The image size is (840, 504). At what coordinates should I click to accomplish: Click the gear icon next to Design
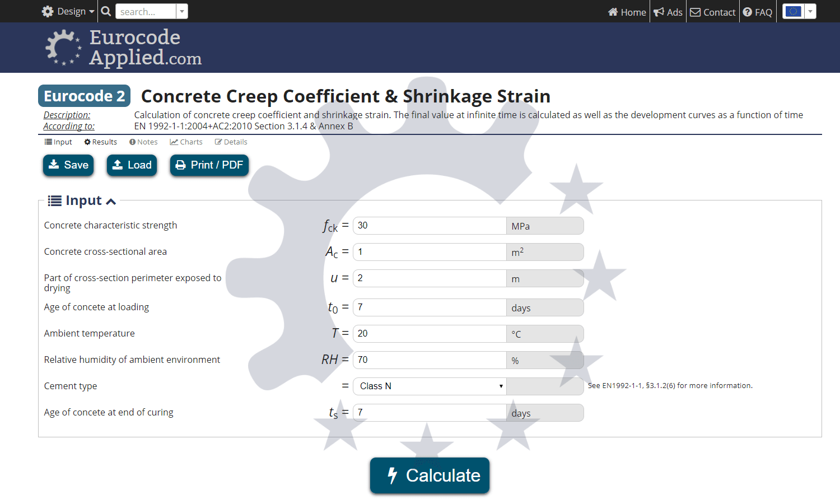[48, 11]
